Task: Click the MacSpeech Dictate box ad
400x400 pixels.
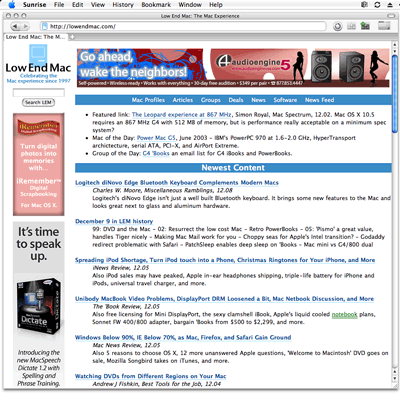Action: click(x=39, y=304)
